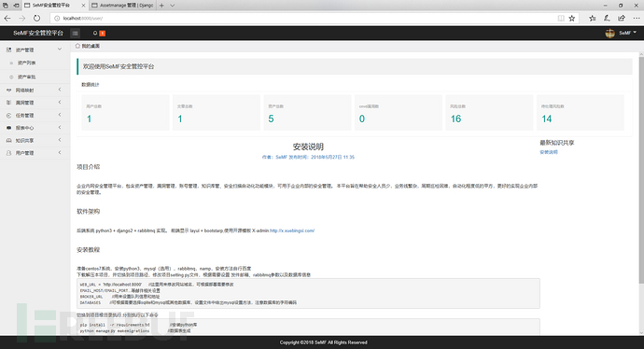Open the notification bell icon
The width and height of the screenshot is (644, 349).
tap(95, 34)
